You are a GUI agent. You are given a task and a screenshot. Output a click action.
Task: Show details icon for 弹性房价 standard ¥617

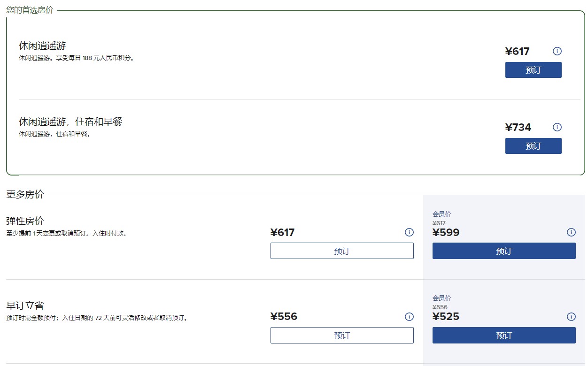(x=409, y=232)
